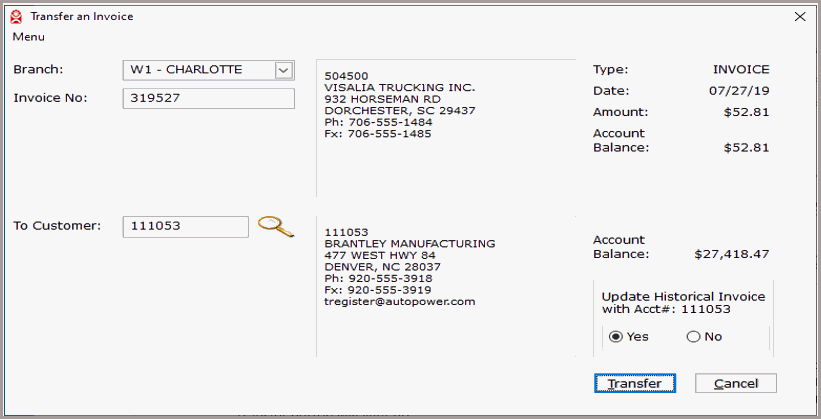Click the VISALIA TRUCKING INC. customer name

pyautogui.click(x=400, y=87)
